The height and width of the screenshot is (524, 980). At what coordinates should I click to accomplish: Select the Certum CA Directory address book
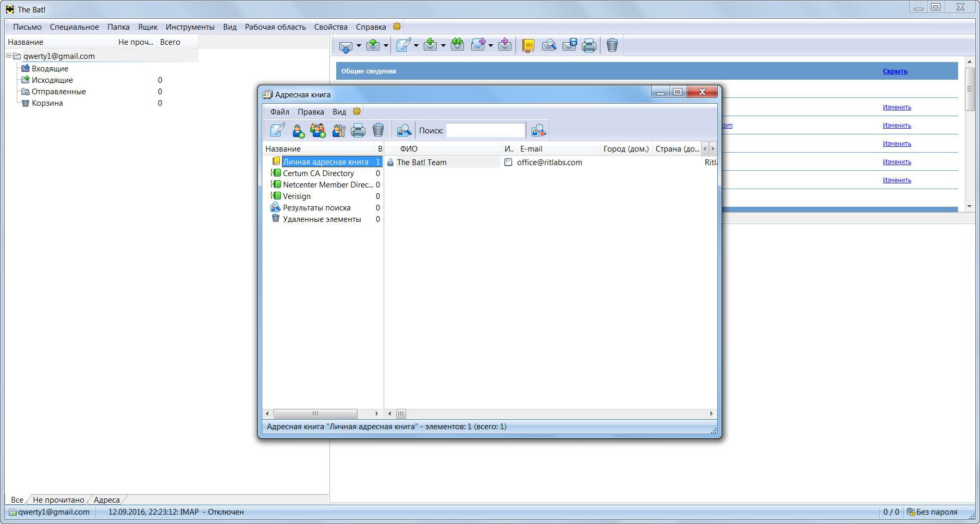[x=318, y=173]
